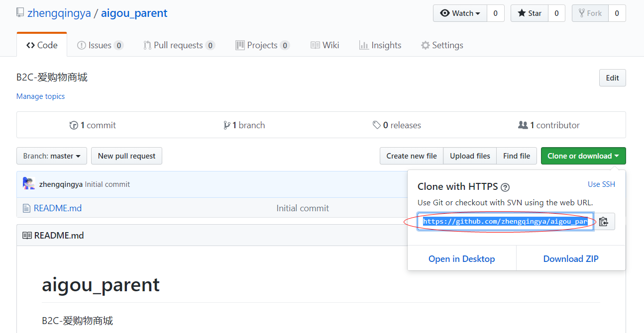Open the README.md file link

click(58, 208)
